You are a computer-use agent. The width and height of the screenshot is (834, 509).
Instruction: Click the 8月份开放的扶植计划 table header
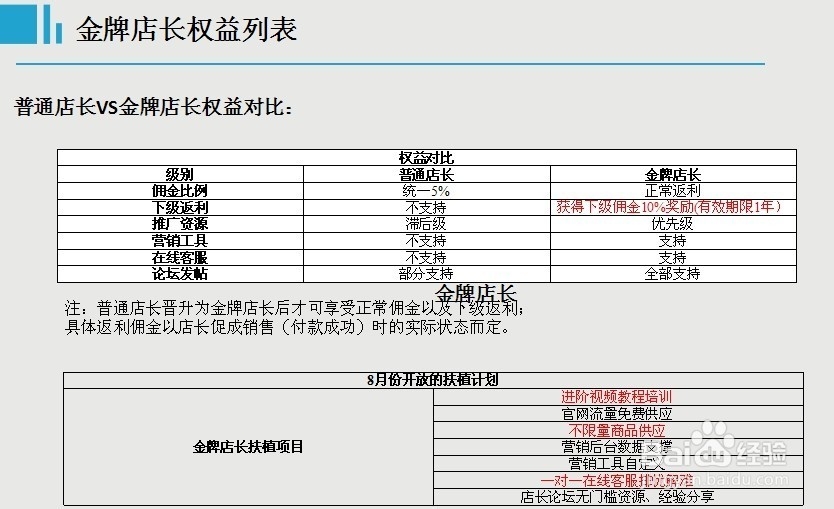(433, 380)
